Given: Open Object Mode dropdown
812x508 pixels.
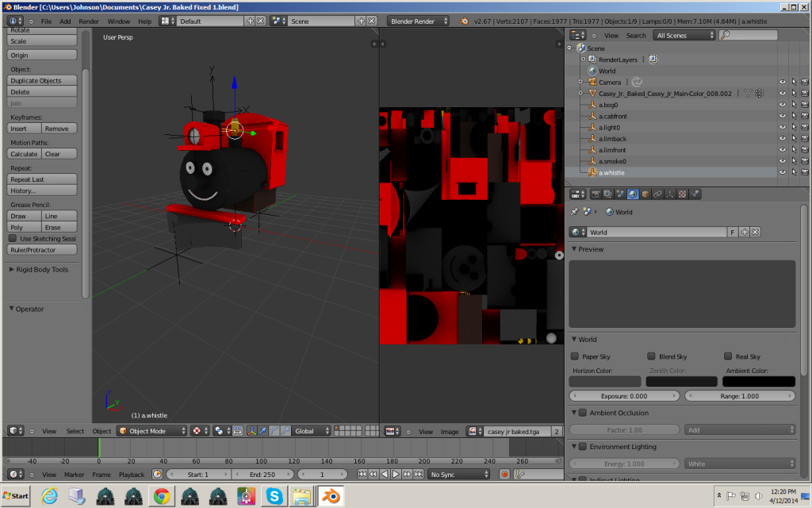Looking at the screenshot, I should [x=151, y=431].
